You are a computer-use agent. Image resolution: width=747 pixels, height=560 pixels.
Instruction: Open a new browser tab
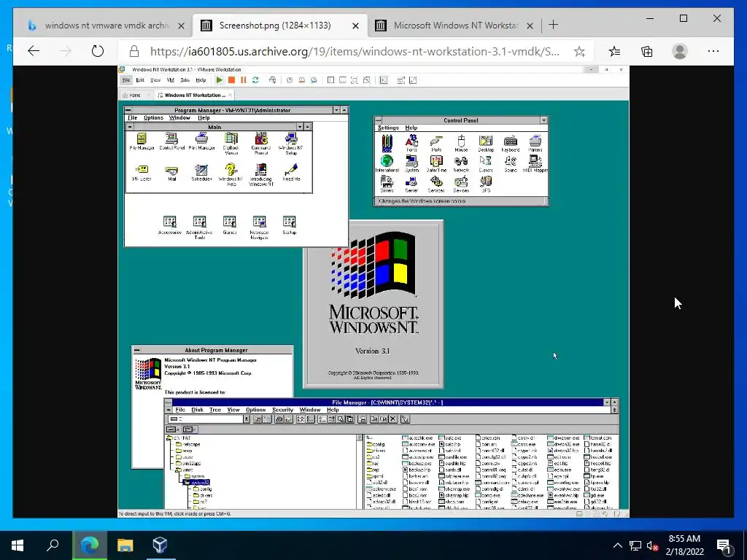pos(553,25)
